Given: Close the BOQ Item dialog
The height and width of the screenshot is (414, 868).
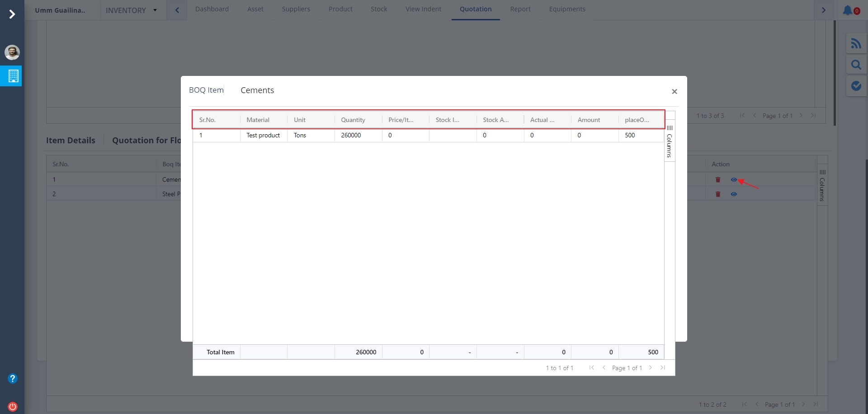Looking at the screenshot, I should tap(674, 92).
